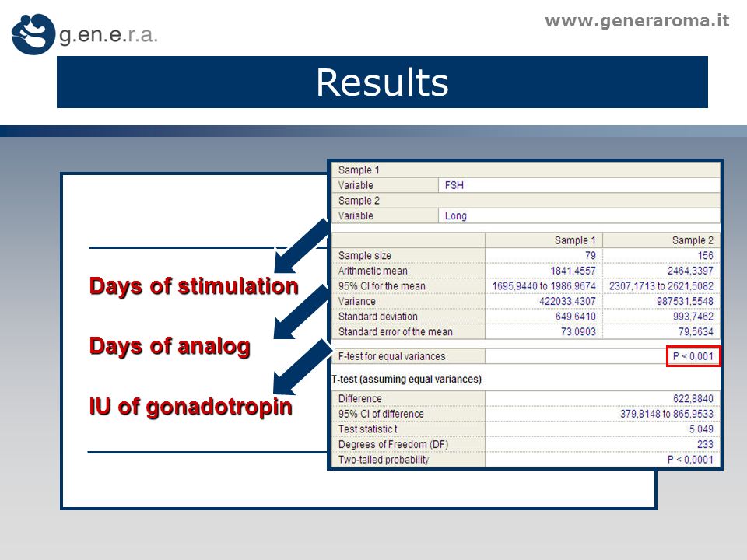Click variance value 987531,5548
This screenshot has width=747, height=560.
tap(685, 302)
